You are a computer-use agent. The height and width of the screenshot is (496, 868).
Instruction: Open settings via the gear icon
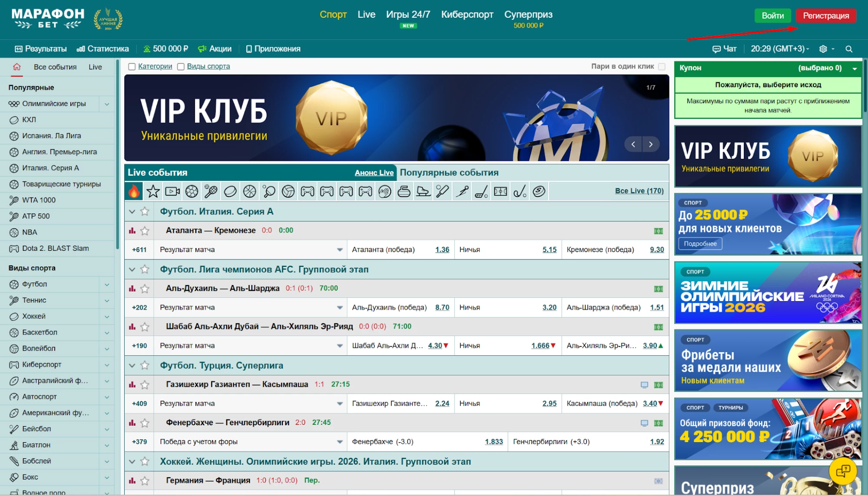coord(823,49)
